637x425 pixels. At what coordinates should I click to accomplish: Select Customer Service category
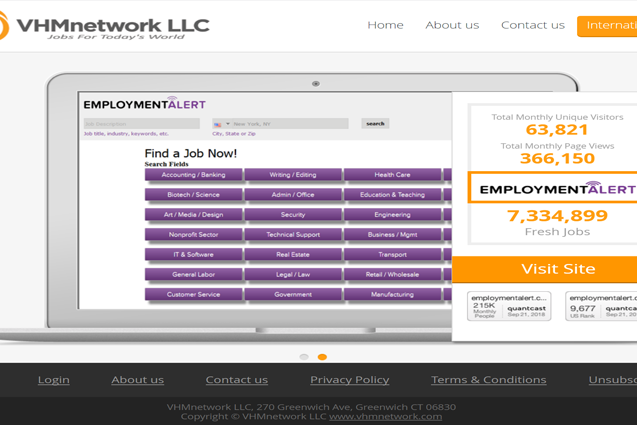[193, 294]
